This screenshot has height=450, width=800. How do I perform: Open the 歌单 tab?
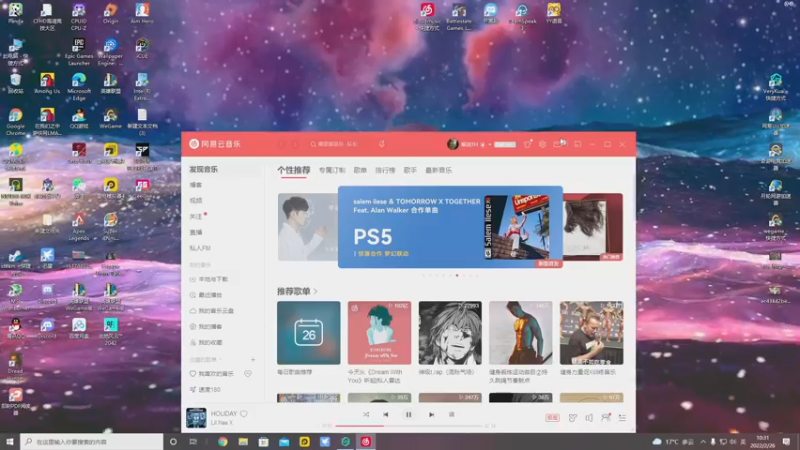(360, 170)
